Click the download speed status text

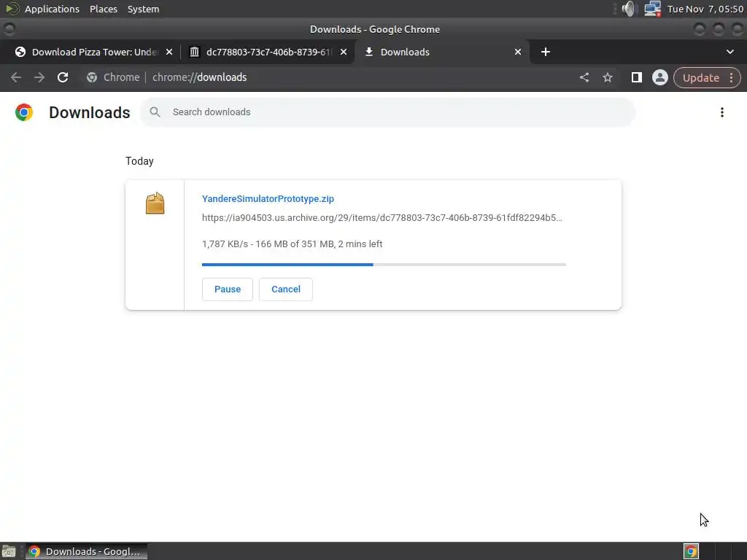[292, 244]
